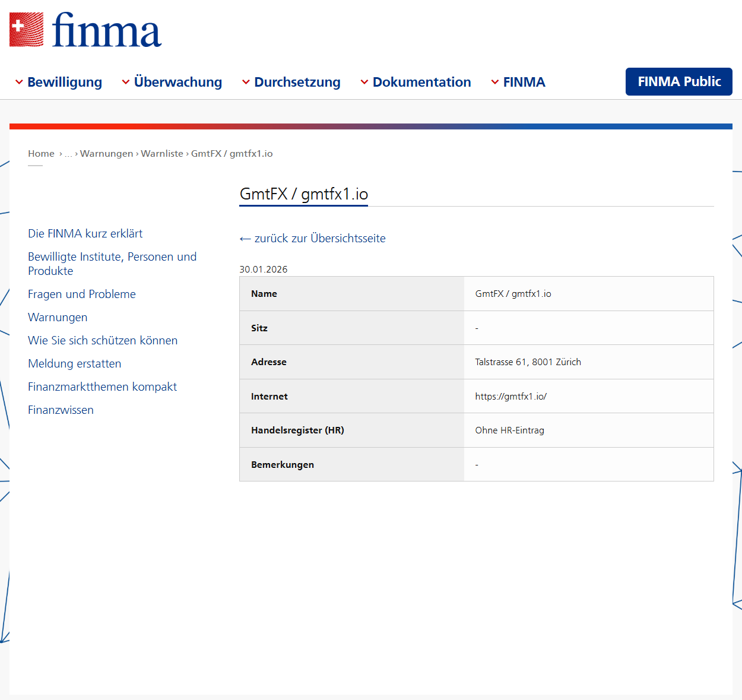Click the Sitz row label
742x700 pixels.
tap(259, 328)
